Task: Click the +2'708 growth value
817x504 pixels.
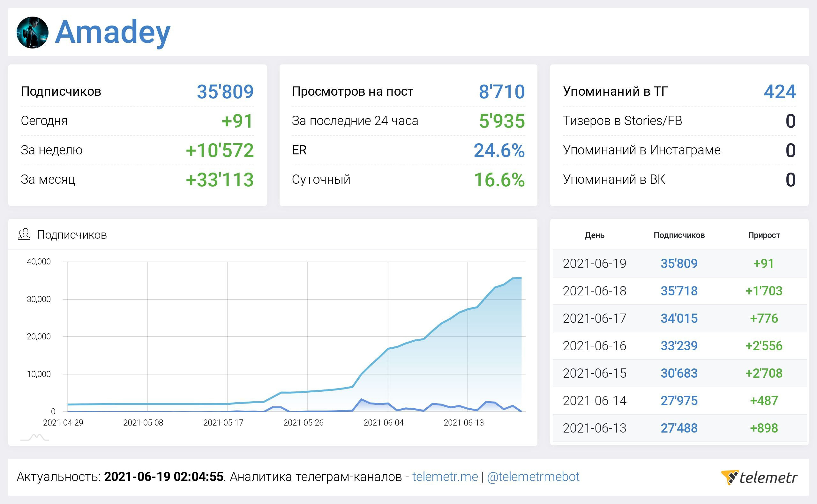Action: (764, 373)
